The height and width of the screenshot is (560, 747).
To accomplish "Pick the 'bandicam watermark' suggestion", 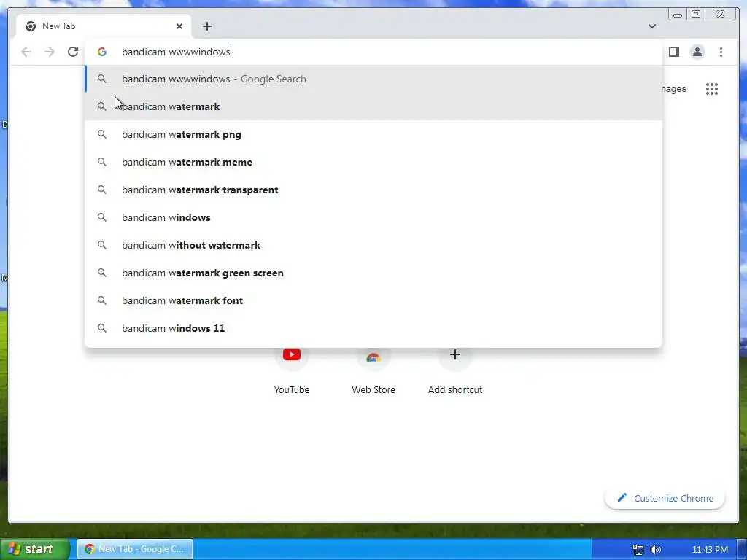I will (373, 106).
